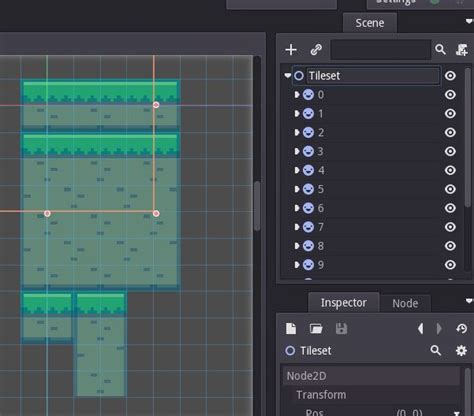Toggle visibility of sprite node 7
474x416 pixels.
pyautogui.click(x=450, y=227)
